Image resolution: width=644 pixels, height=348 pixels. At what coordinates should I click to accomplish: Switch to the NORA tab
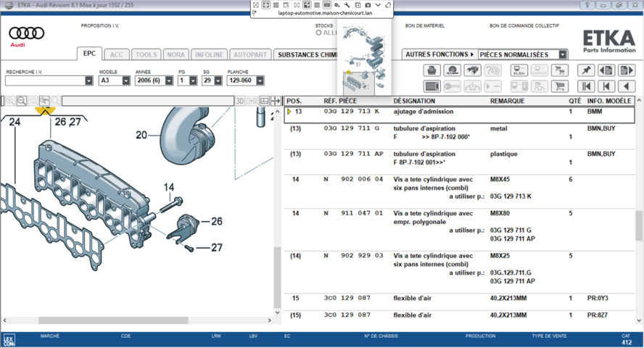[176, 54]
